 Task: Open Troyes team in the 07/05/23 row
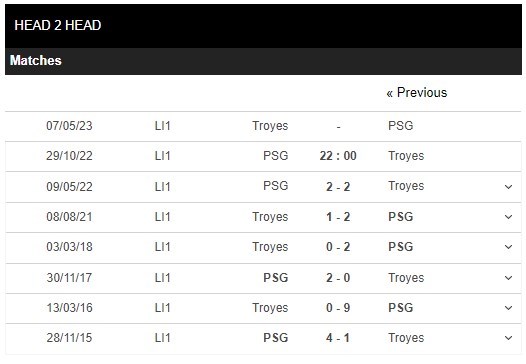pos(270,126)
